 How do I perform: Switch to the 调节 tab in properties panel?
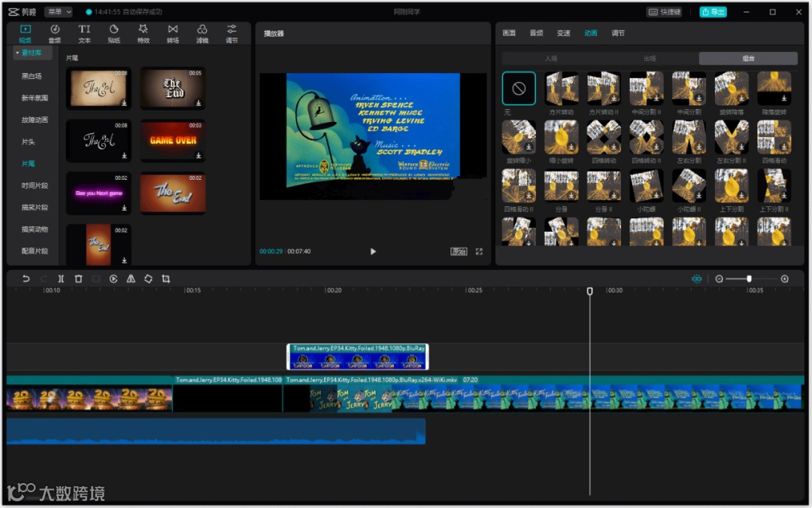pos(618,33)
